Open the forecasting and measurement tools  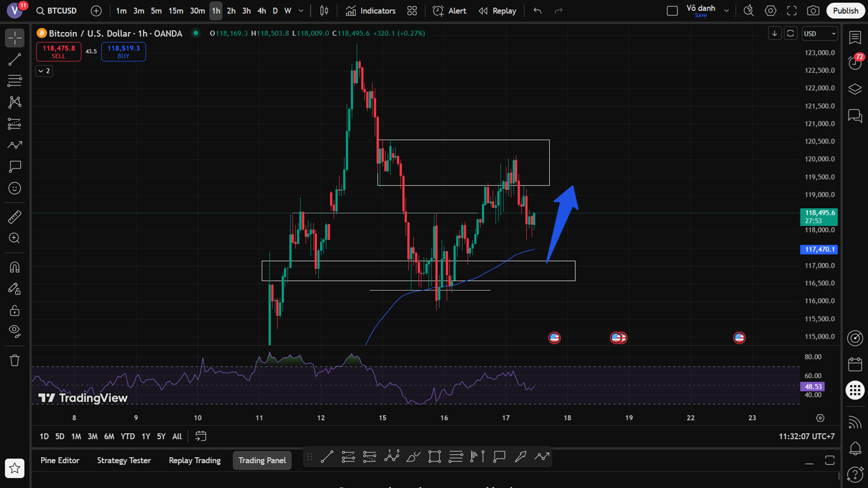15,124
